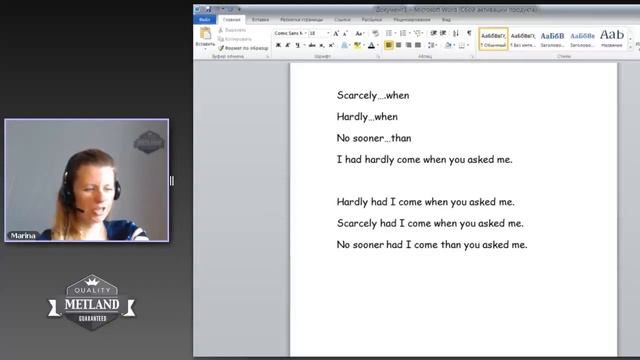Switch to the Вставка (Insert) tab
Image resolution: width=640 pixels, height=360 pixels.
point(260,20)
